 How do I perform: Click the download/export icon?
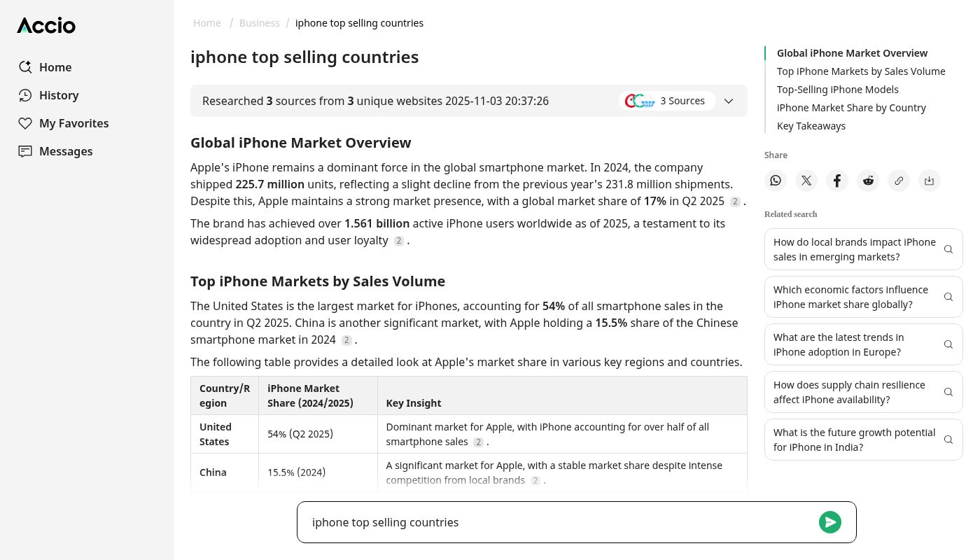pyautogui.click(x=930, y=181)
